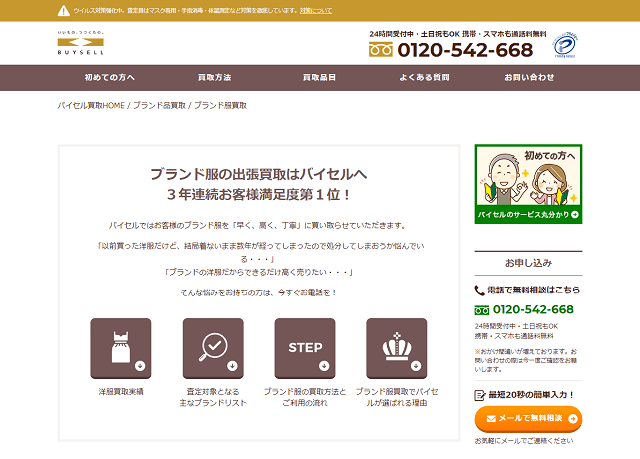Click the crown icon tile
This screenshot has height=459, width=640.
[397, 348]
